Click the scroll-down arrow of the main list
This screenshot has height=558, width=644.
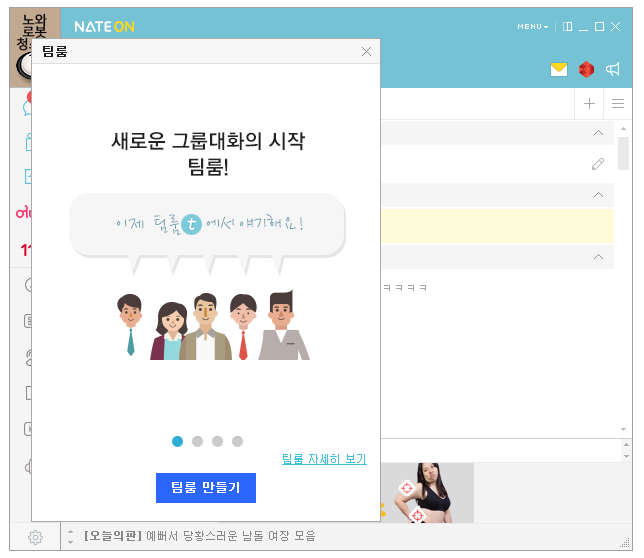[623, 429]
